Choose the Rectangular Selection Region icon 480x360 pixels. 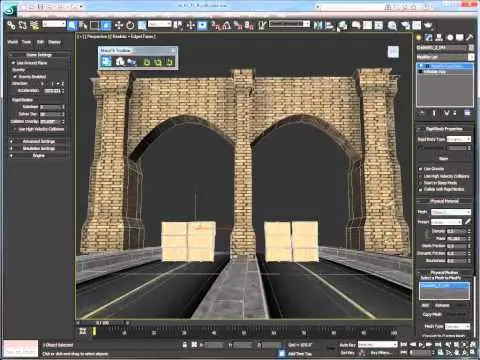pyautogui.click(x=95, y=25)
